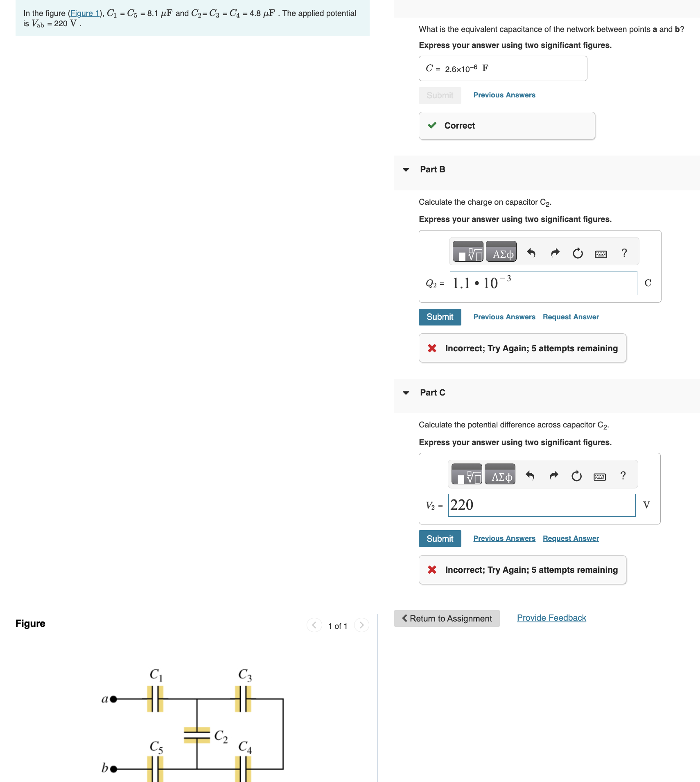Click Request Answer for Part C
Image resolution: width=700 pixels, height=782 pixels.
[571, 538]
